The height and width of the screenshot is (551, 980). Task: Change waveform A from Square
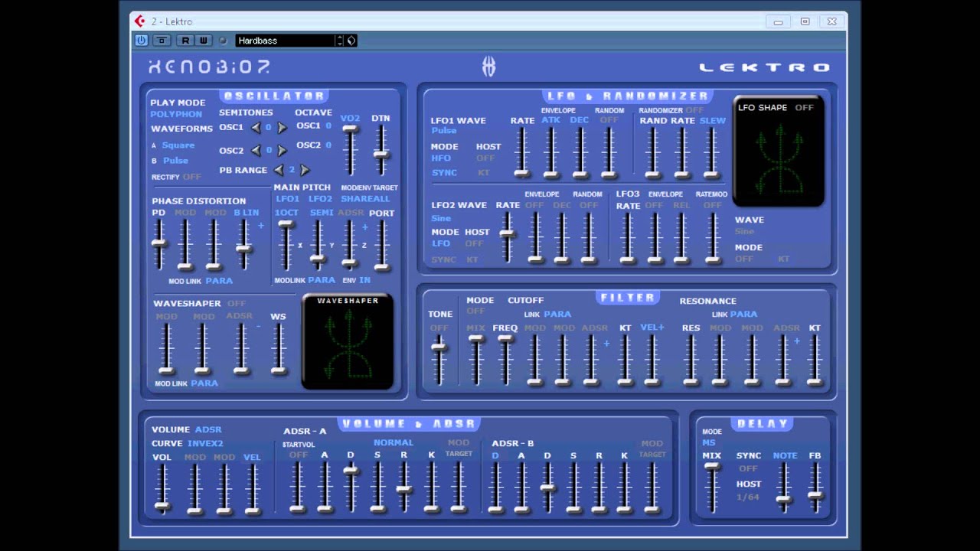[x=178, y=145]
